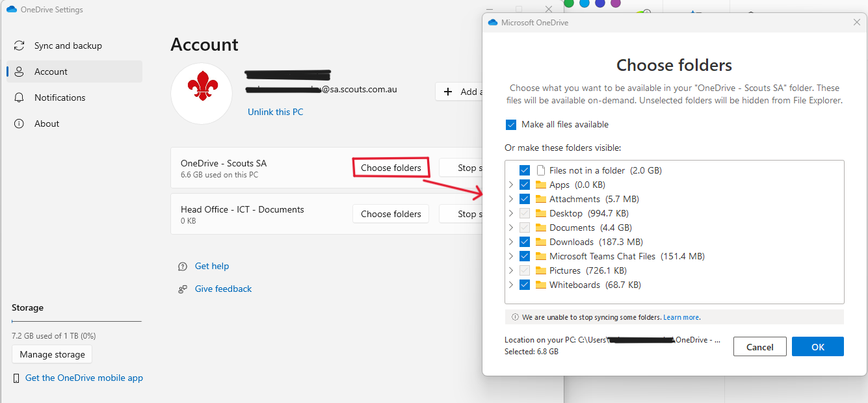This screenshot has height=403, width=868.
Task: Open the Get the OneDrive mobile app link
Action: click(x=84, y=378)
